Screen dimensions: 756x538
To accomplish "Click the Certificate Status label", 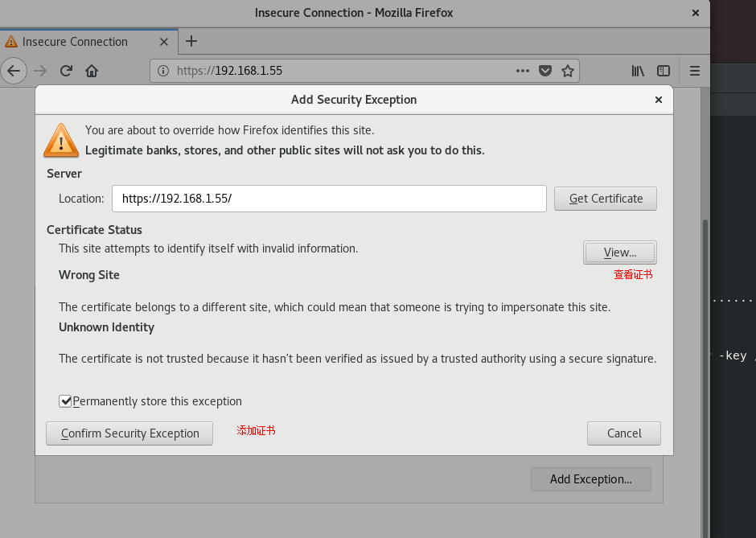I will (95, 230).
